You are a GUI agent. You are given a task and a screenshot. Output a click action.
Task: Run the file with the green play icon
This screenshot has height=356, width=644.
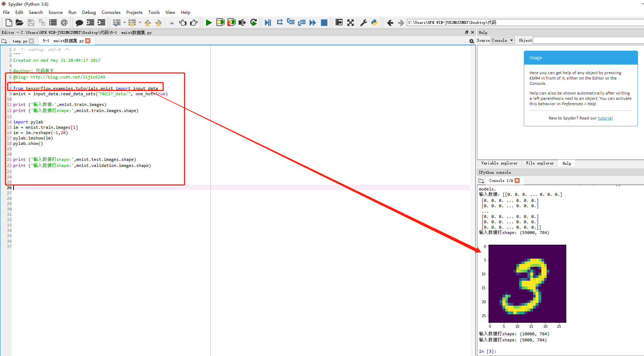pos(209,22)
